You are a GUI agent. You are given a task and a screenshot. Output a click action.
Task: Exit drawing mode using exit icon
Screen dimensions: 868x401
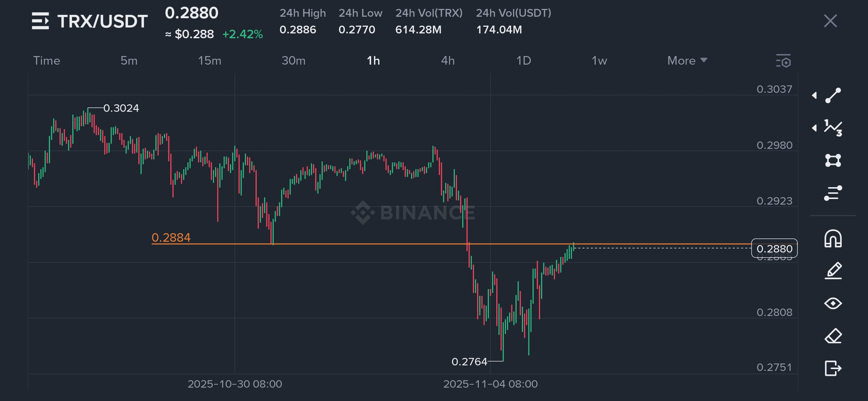(x=833, y=368)
